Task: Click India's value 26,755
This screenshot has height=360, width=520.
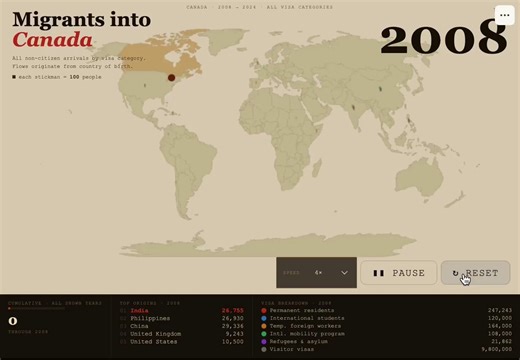Action: click(x=233, y=310)
